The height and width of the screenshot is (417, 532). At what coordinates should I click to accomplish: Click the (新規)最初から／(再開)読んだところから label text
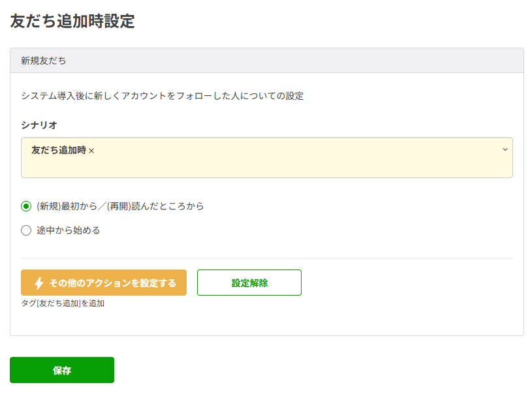click(x=120, y=206)
